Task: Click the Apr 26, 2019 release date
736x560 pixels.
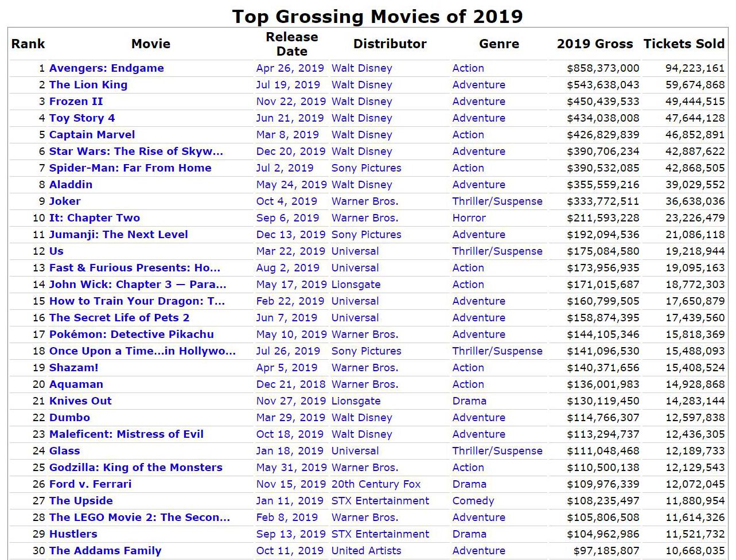Action: click(x=290, y=68)
